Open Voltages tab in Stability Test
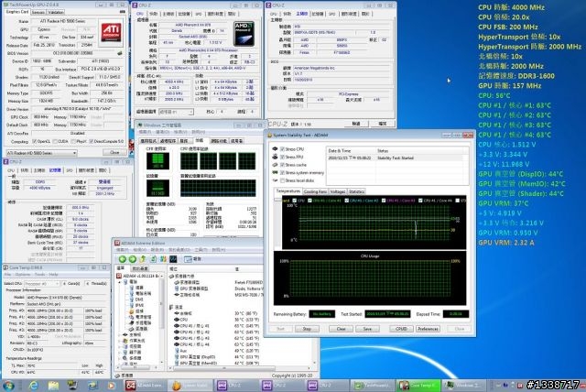The height and width of the screenshot is (392, 586). (338, 191)
